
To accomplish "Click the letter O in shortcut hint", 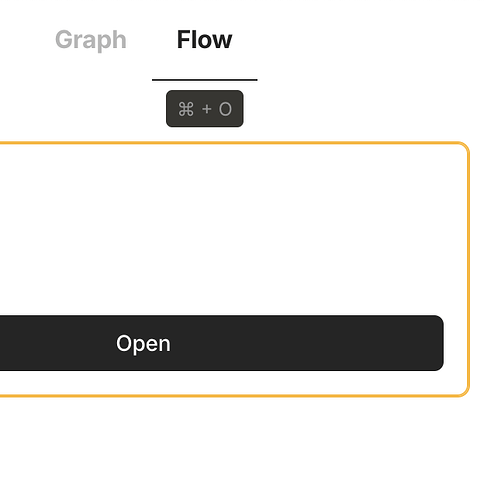I will click(x=225, y=109).
